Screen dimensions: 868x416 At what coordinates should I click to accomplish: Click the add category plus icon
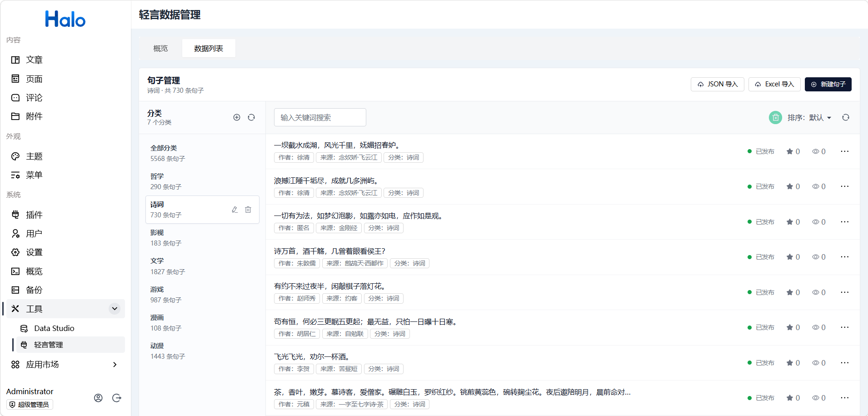click(x=237, y=117)
